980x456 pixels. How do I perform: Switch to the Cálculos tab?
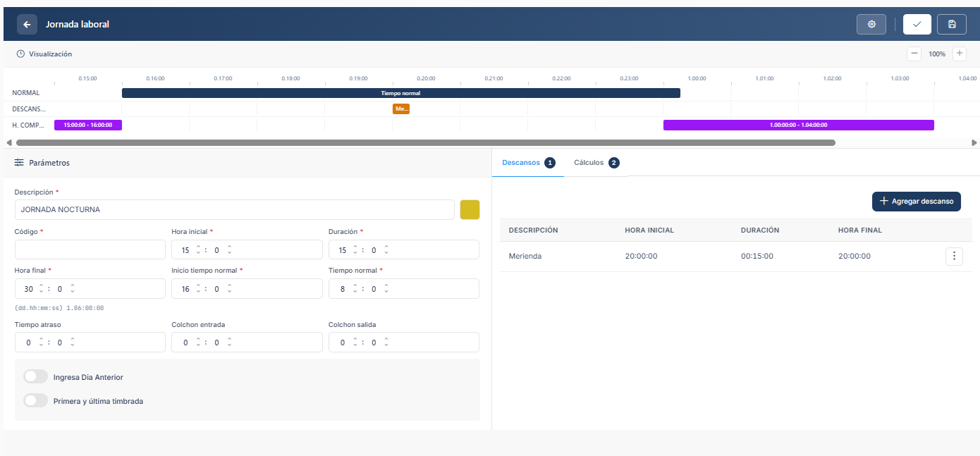coord(595,163)
